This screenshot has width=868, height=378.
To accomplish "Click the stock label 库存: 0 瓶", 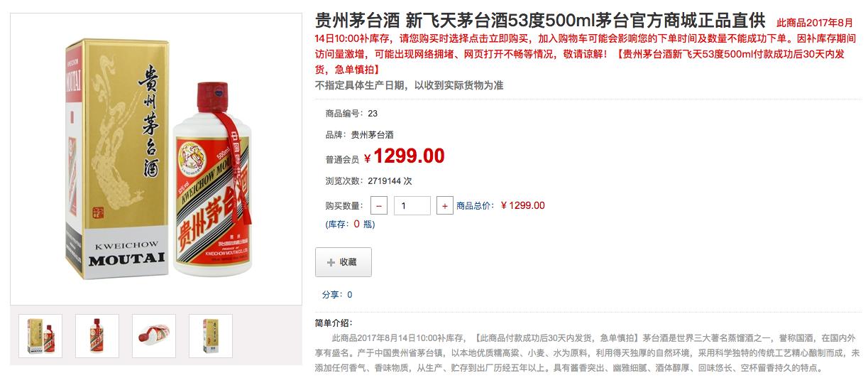I will tap(350, 225).
